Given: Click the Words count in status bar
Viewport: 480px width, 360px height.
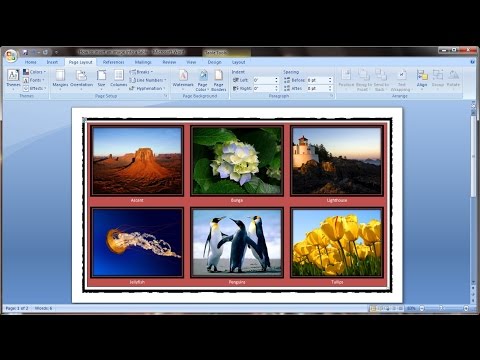Looking at the screenshot, I should tap(43, 308).
